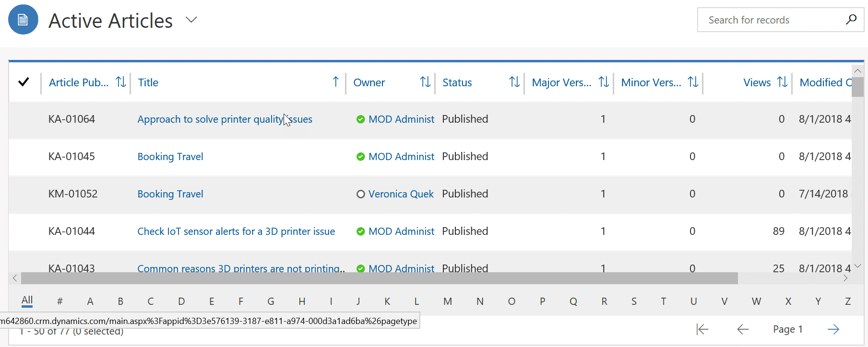Click the Active Articles document icon
Image resolution: width=868 pixels, height=347 pixels.
[x=23, y=20]
